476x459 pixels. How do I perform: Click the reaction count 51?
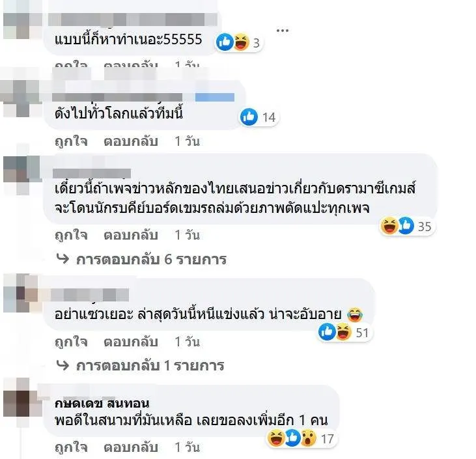click(x=362, y=333)
